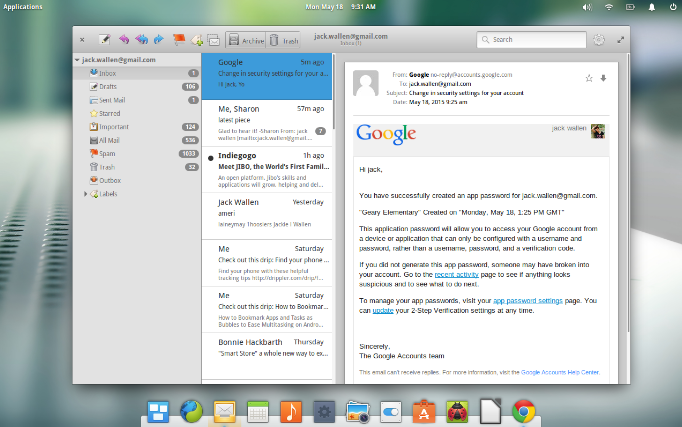Viewport: 682px width, 427px height.
Task: Show the Starred folder
Action: click(x=137, y=113)
